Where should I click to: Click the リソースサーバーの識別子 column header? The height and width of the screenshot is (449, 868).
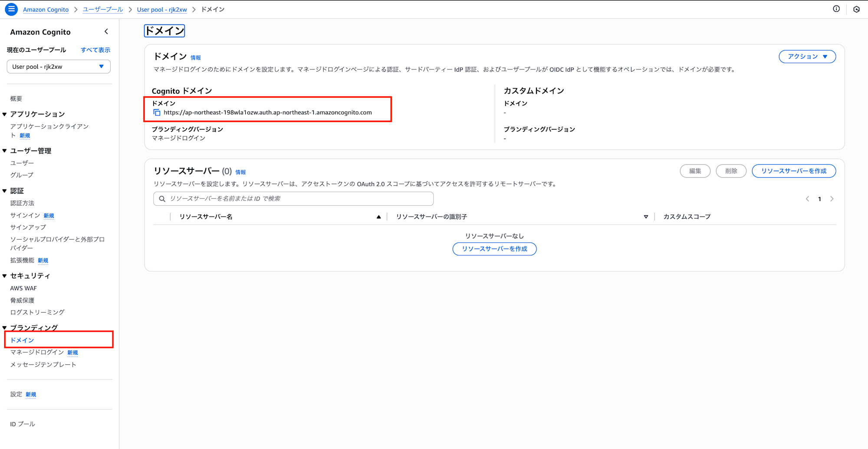coord(431,217)
